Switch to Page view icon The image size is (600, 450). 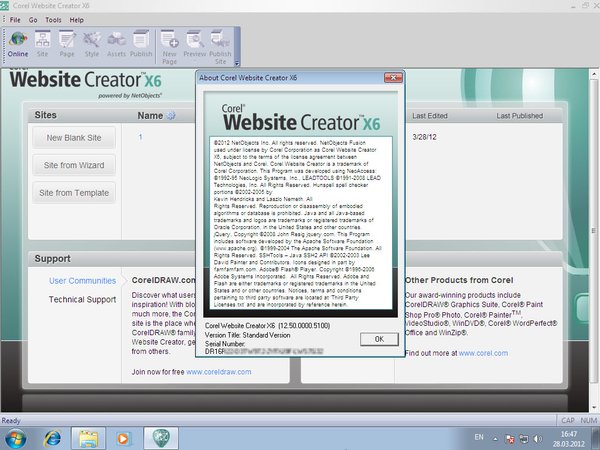click(x=68, y=44)
